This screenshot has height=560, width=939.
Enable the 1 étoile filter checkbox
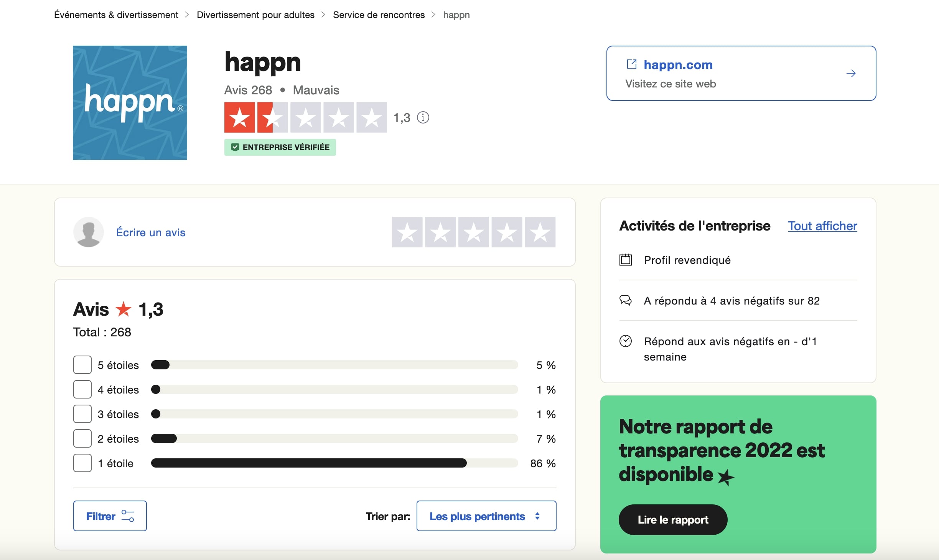coord(82,463)
